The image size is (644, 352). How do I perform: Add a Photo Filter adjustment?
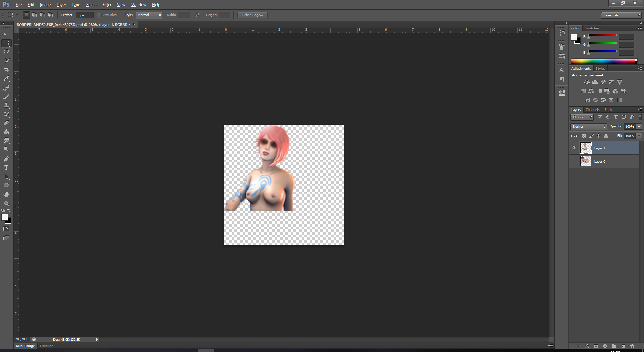607,91
